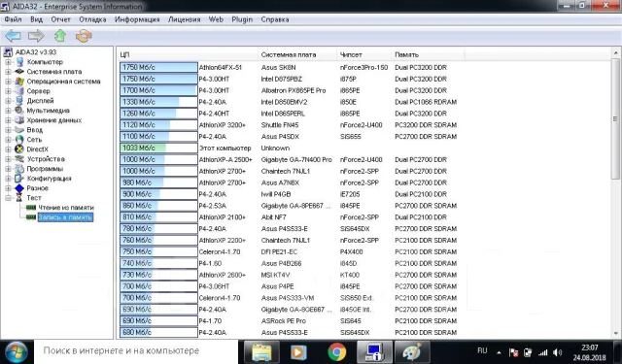The image size is (622, 364).
Task: Click the Ввод tree icon
Action: pyautogui.click(x=19, y=130)
